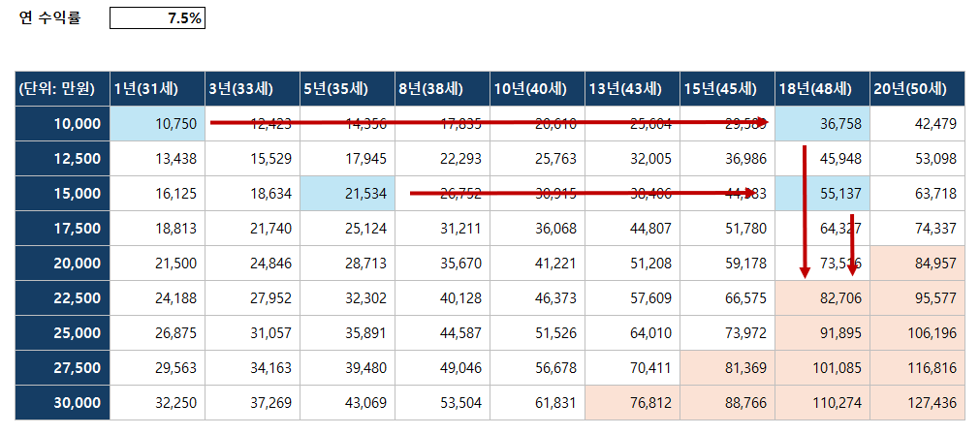Click the cell showing 51,526
The image size is (980, 435).
(538, 333)
